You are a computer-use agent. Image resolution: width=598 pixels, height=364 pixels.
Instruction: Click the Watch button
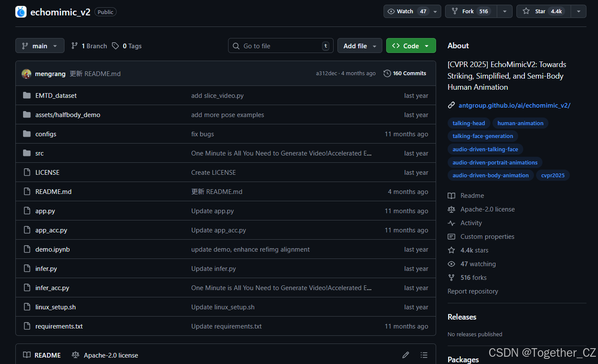point(407,12)
